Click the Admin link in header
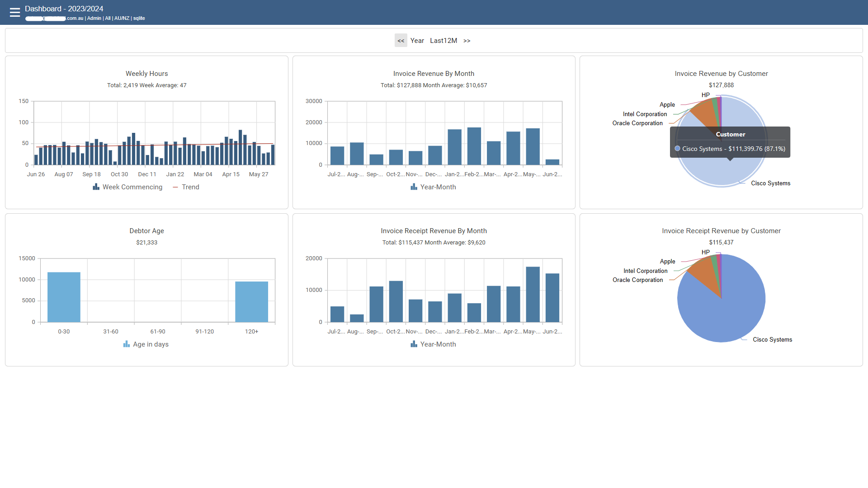This screenshot has height=488, width=868. click(94, 19)
